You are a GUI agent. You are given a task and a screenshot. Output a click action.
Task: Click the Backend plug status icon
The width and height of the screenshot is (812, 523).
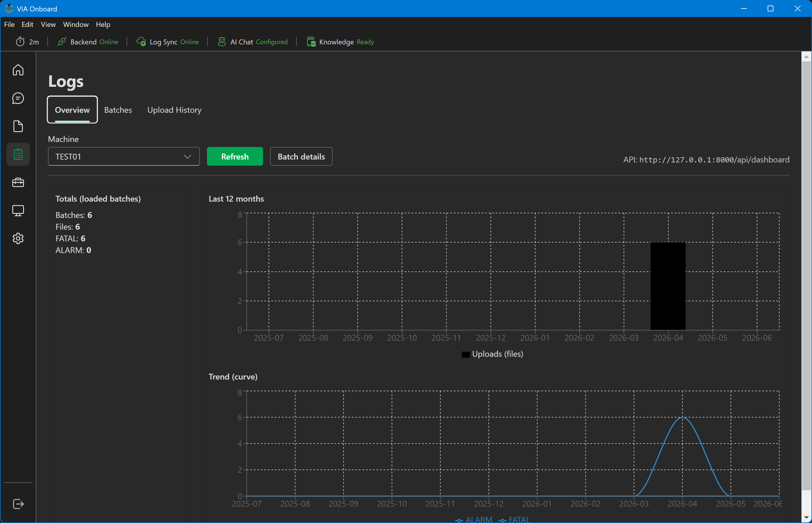(61, 42)
